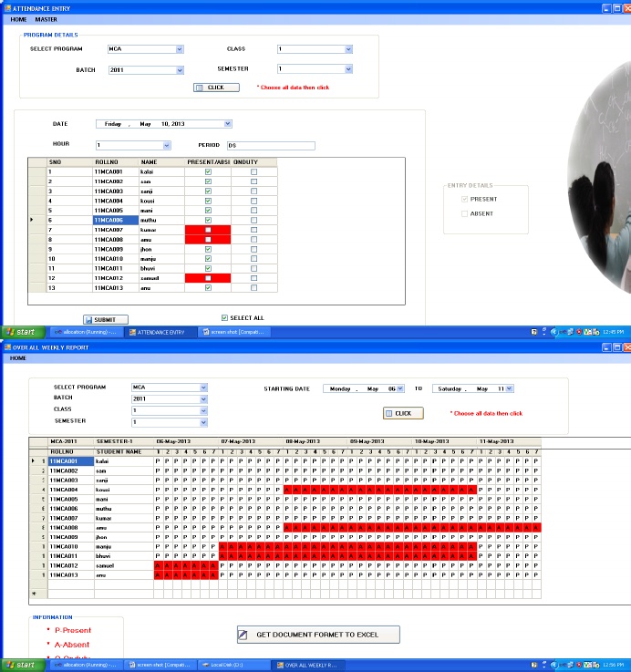631x672 pixels.
Task: Expand CLASS dropdown in Weekly Report
Action: click(x=203, y=410)
